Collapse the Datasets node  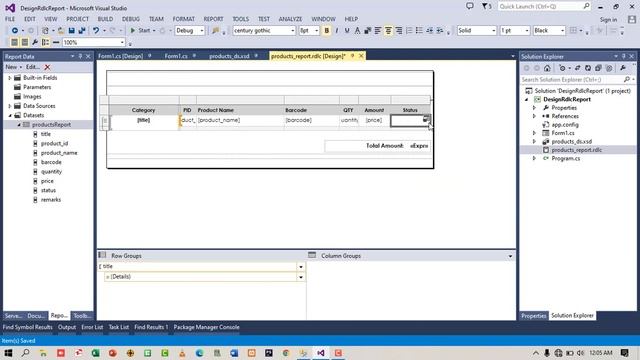tap(10, 116)
